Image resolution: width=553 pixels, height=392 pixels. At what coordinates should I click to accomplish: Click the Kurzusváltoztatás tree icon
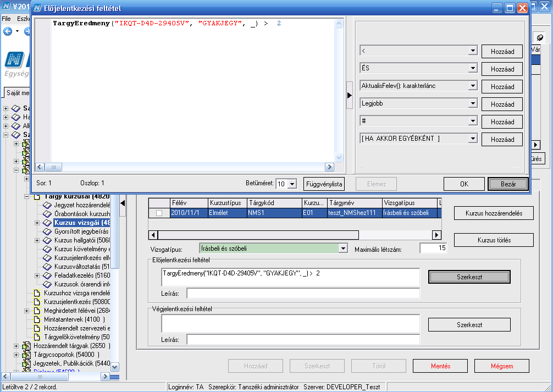point(47,267)
